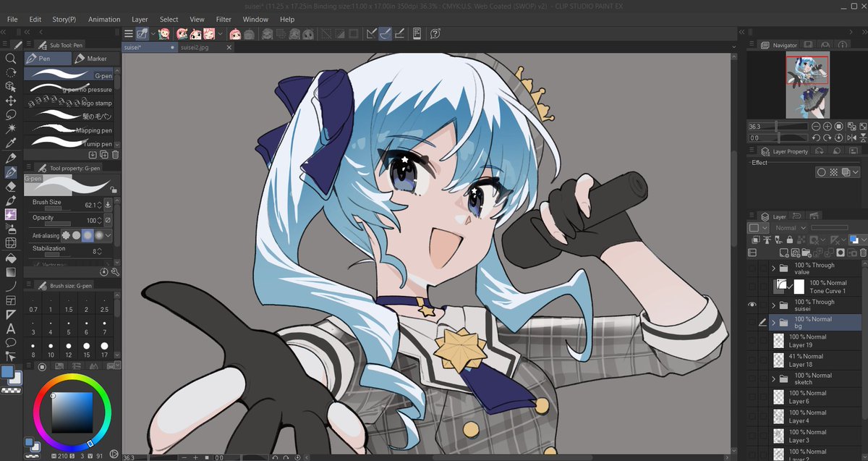Select the Gradient tool
The image size is (868, 461).
(x=11, y=272)
